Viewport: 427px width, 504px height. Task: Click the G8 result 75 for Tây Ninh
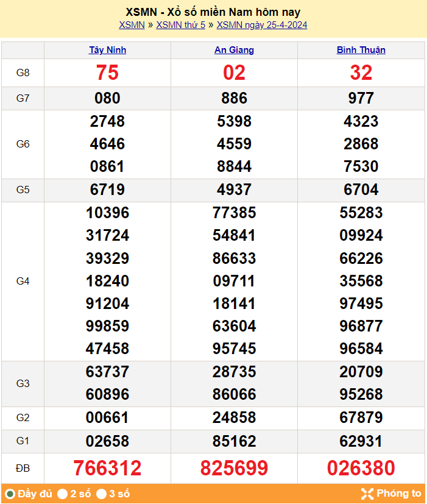tap(107, 73)
